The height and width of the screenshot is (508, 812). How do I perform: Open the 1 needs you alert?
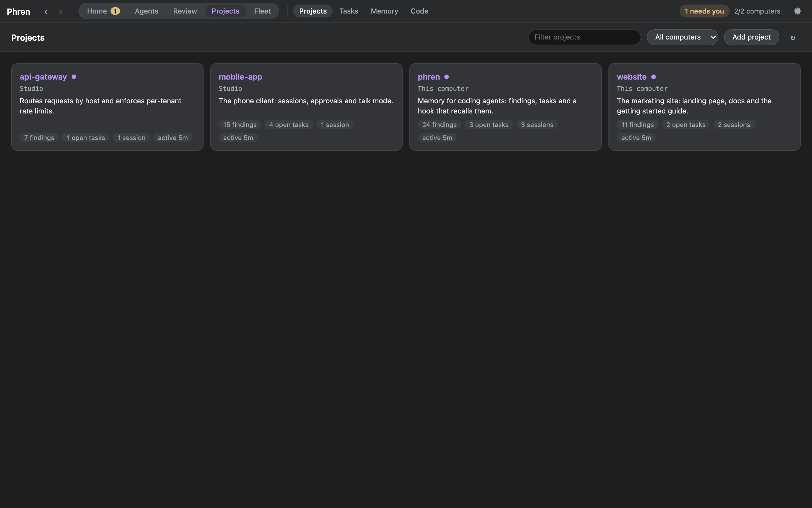coord(704,11)
